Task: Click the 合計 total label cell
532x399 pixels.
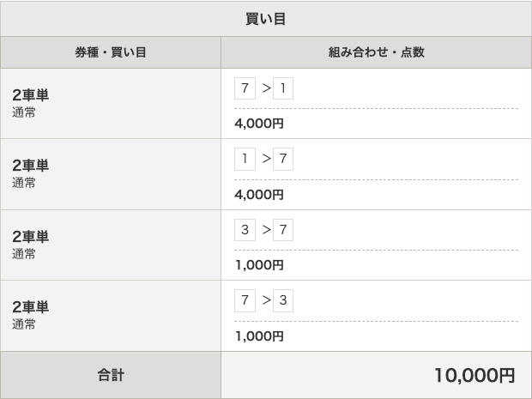Action: point(111,375)
